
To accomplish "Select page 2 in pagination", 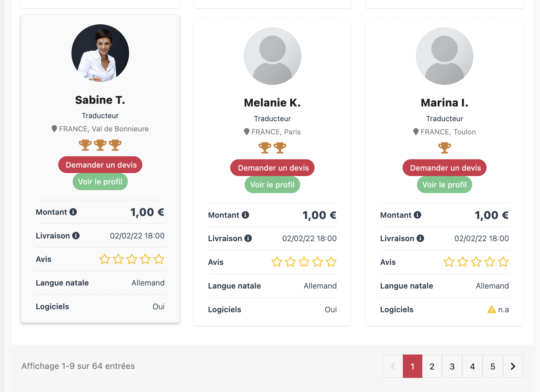I will tap(432, 366).
